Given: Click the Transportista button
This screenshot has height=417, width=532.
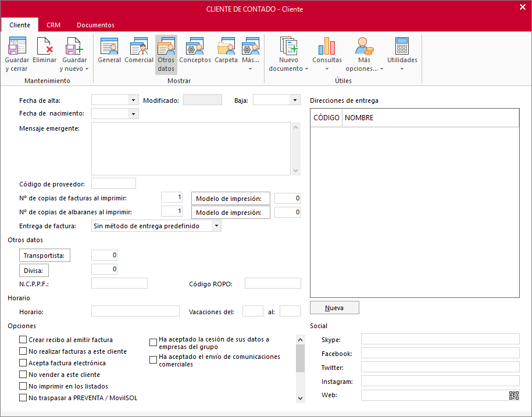Looking at the screenshot, I should click(45, 256).
